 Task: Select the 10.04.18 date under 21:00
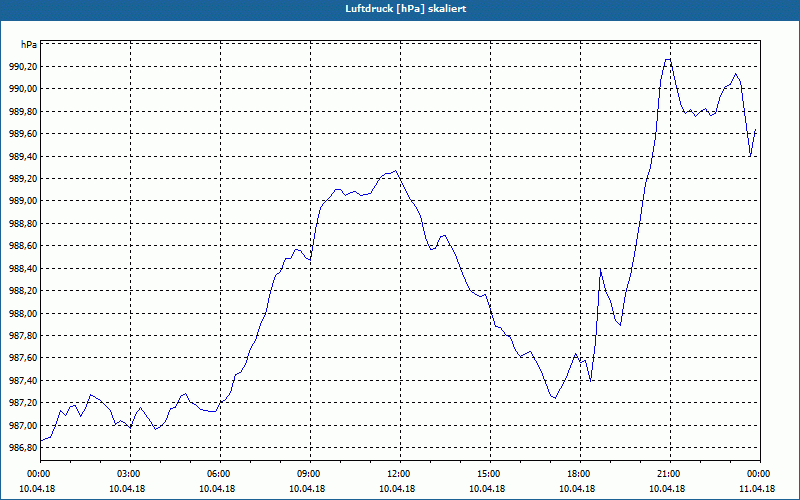[667, 489]
